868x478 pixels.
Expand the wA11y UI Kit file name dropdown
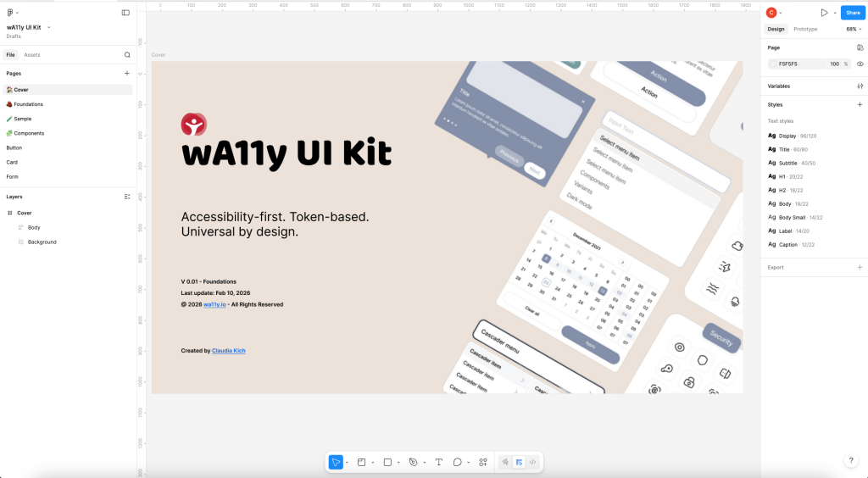(x=48, y=27)
